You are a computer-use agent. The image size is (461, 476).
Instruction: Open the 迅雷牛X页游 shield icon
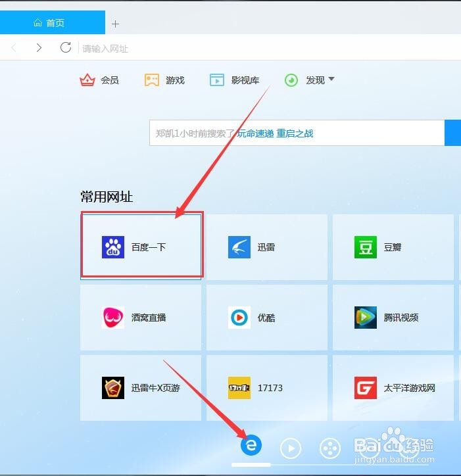[113, 388]
